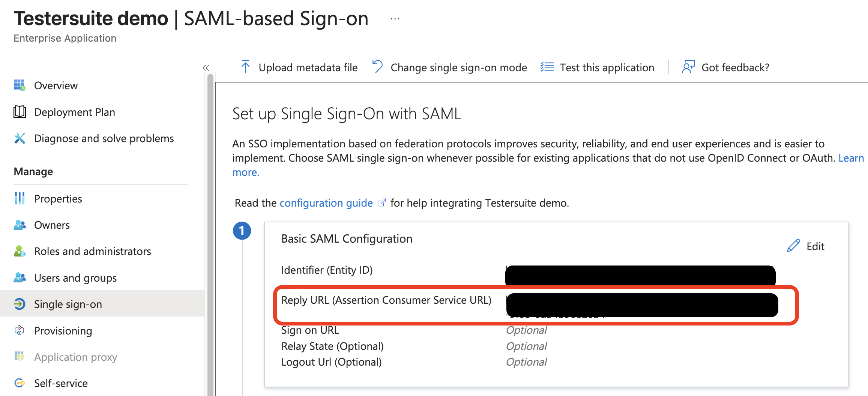868x396 pixels.
Task: Click the Overview grid icon
Action: click(20, 85)
